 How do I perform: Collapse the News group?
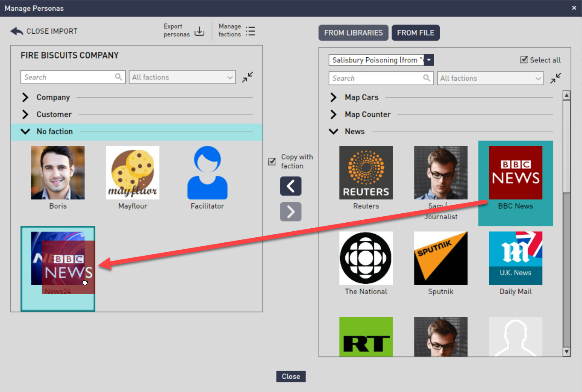(x=333, y=132)
